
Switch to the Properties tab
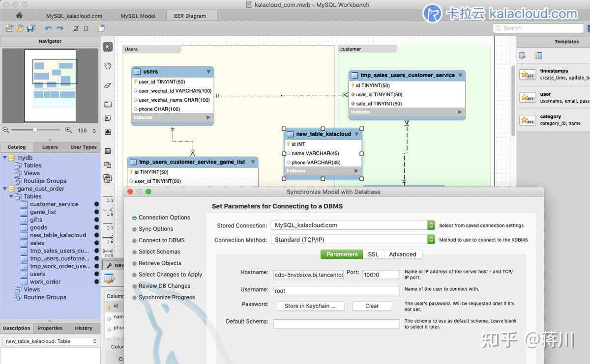tap(50, 328)
